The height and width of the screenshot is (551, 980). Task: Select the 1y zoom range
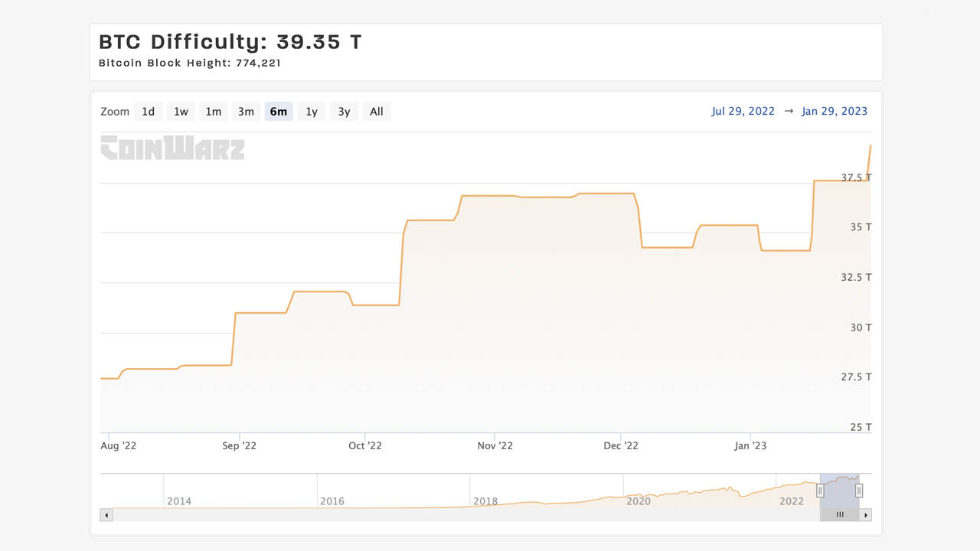point(312,112)
